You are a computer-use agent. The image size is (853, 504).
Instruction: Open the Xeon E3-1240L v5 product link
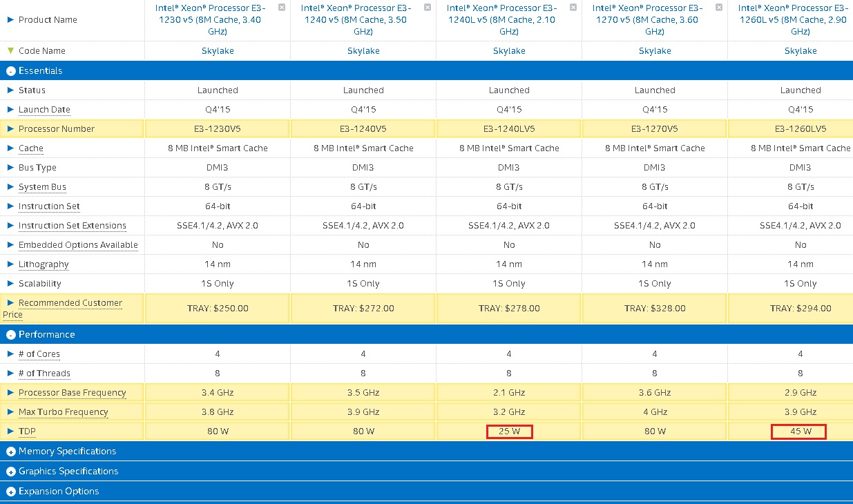coord(502,20)
